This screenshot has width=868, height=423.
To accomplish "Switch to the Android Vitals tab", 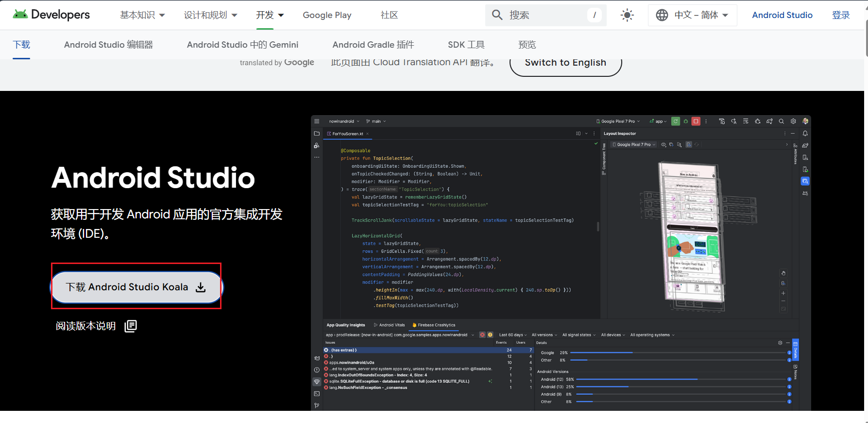I will [x=389, y=325].
